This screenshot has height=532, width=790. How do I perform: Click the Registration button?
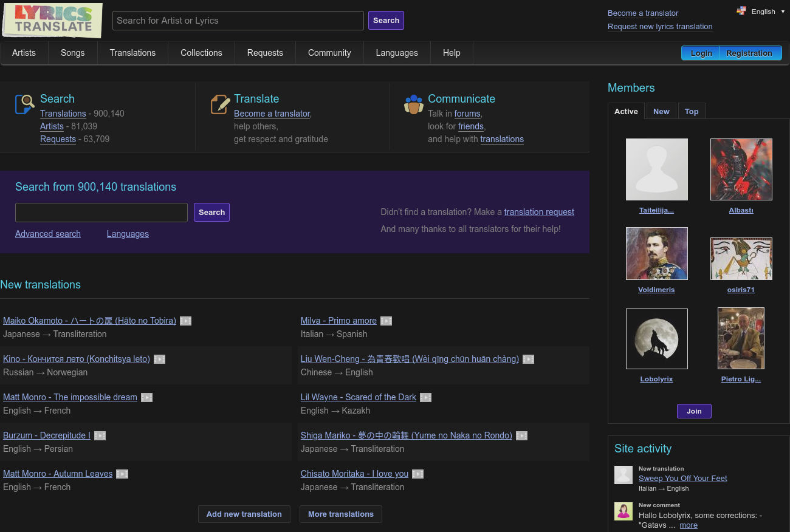click(x=749, y=53)
